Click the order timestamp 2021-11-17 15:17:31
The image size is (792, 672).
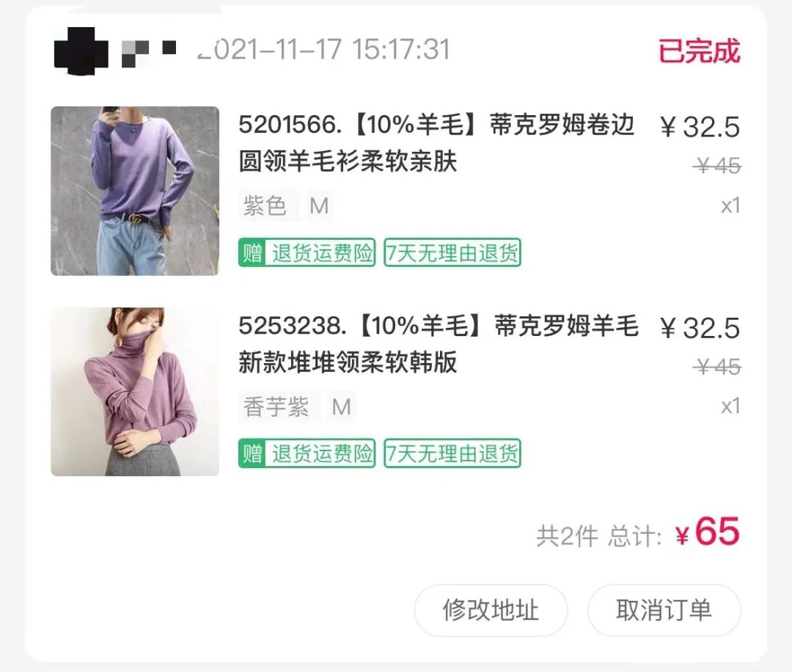pyautogui.click(x=324, y=49)
